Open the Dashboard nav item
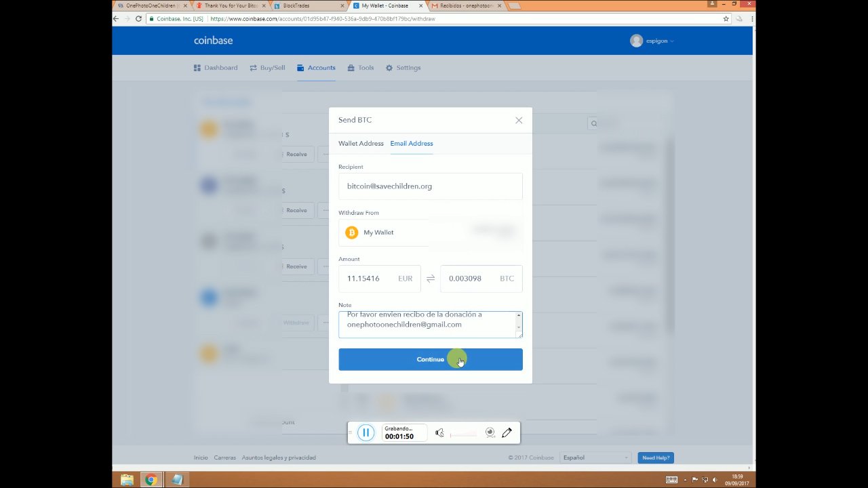 [x=216, y=68]
